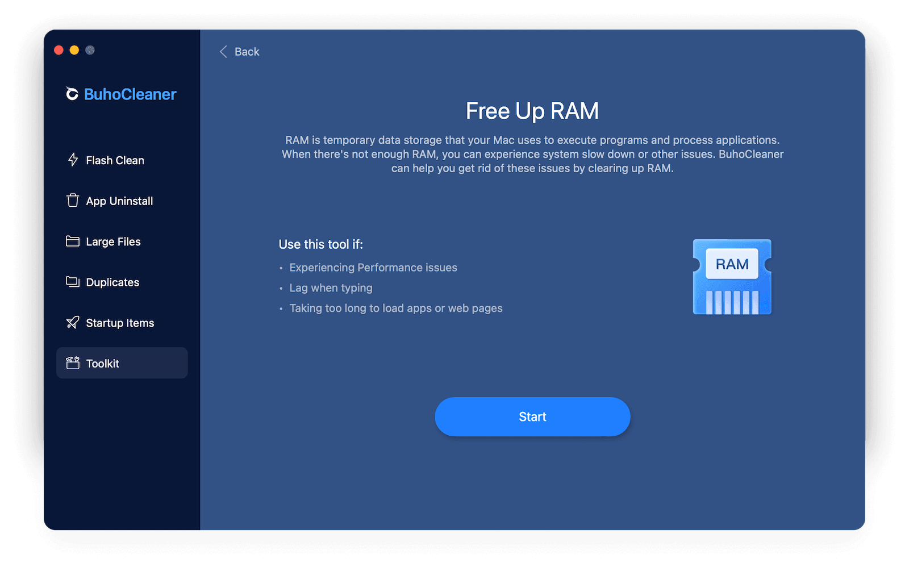Select the Duplicates stacked-folders icon
Image resolution: width=909 pixels, height=588 pixels.
[x=72, y=282]
